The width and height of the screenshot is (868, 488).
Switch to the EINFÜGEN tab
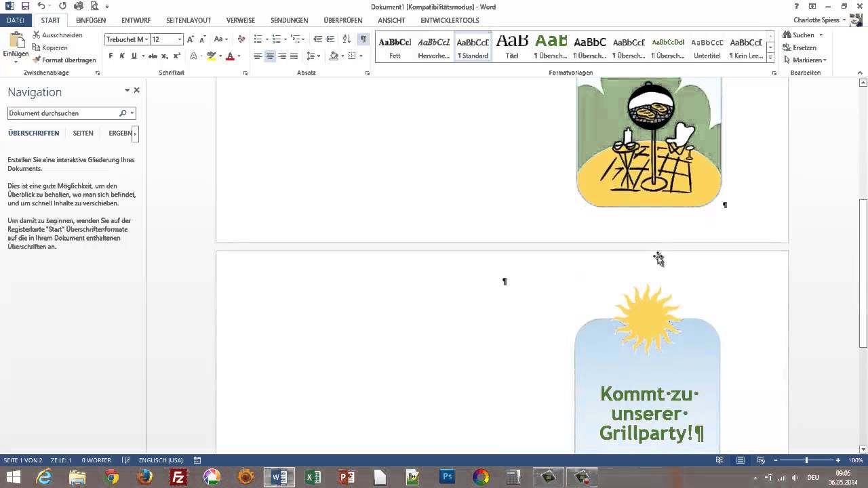[x=91, y=20]
